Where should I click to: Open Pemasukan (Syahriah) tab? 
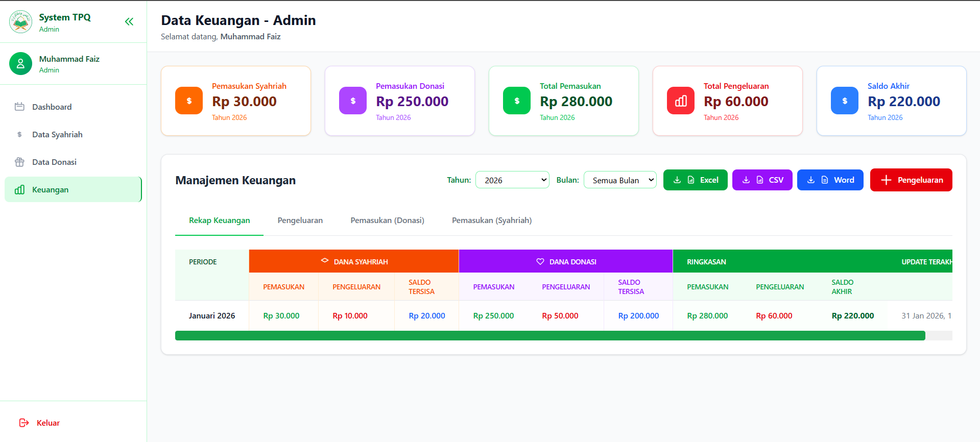tap(492, 220)
